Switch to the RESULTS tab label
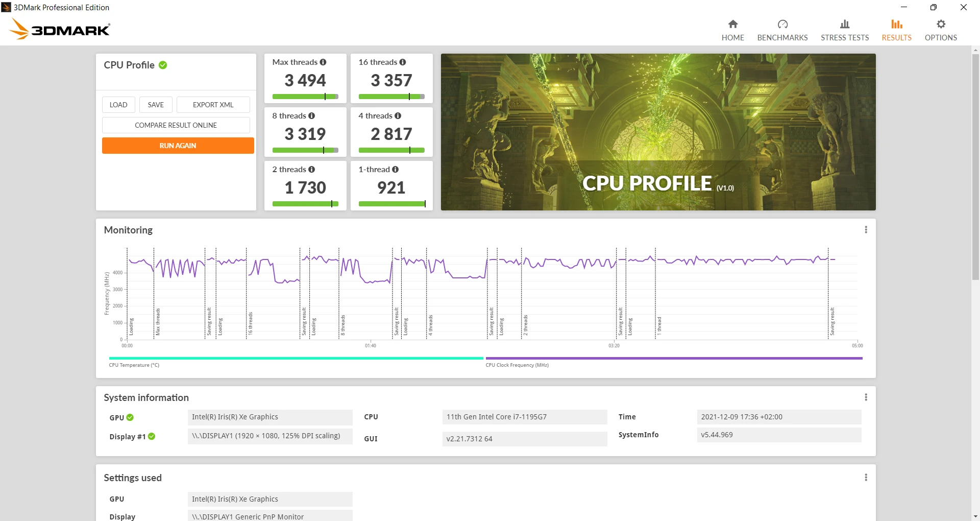Image resolution: width=980 pixels, height=521 pixels. point(897,38)
